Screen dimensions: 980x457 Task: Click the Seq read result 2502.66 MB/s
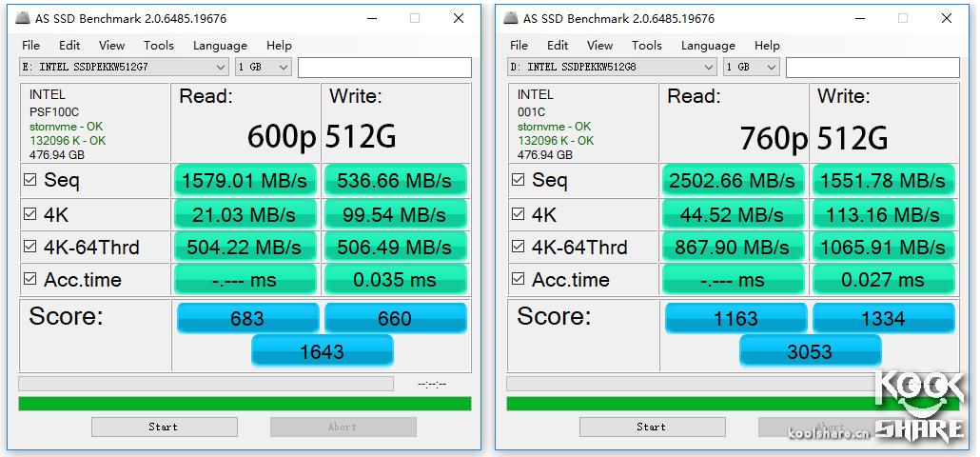click(x=734, y=180)
